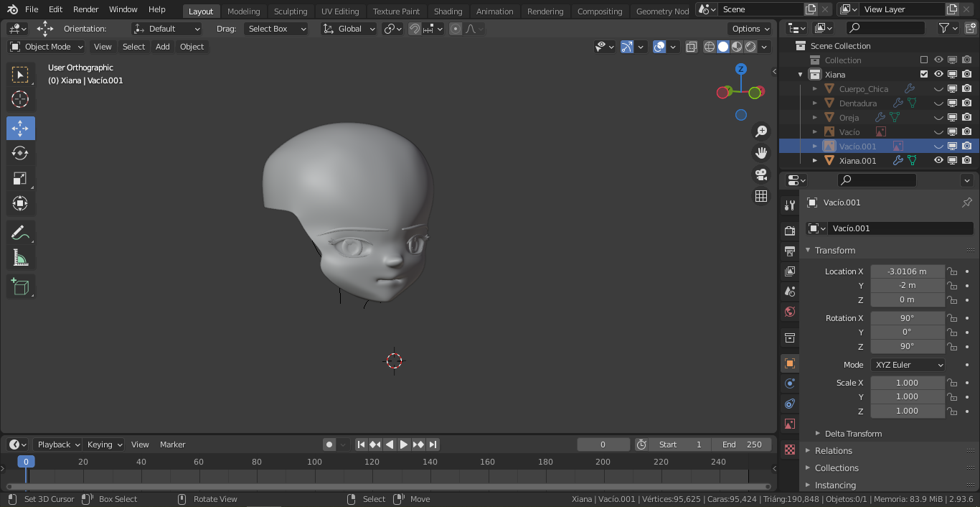Uncheck Xiana collection exclude checkbox

(x=924, y=75)
